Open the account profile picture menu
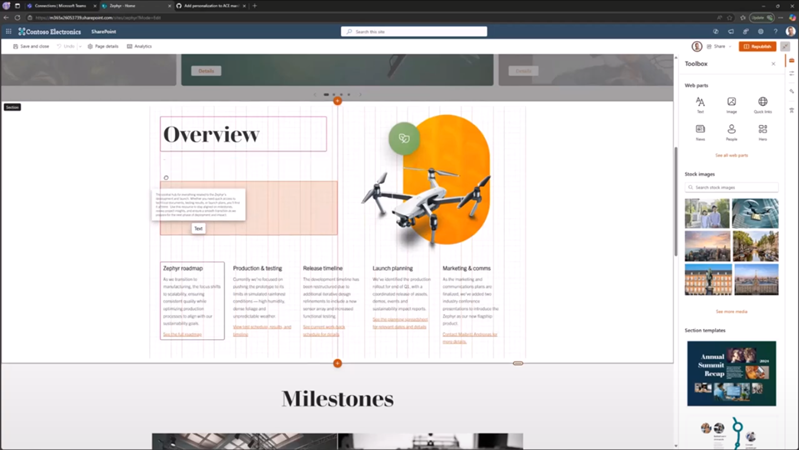 tap(790, 32)
